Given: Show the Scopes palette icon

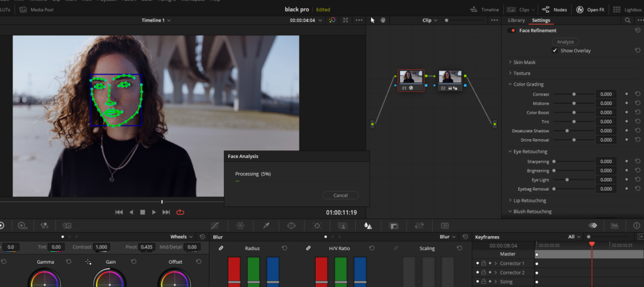Looking at the screenshot, I should [615, 225].
